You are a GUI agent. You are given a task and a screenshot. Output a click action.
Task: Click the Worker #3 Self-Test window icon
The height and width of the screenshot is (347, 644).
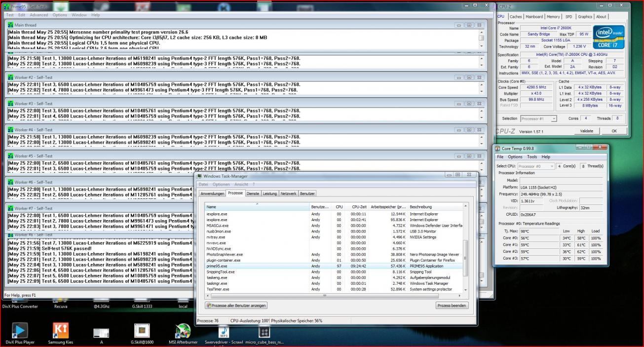tap(10, 104)
